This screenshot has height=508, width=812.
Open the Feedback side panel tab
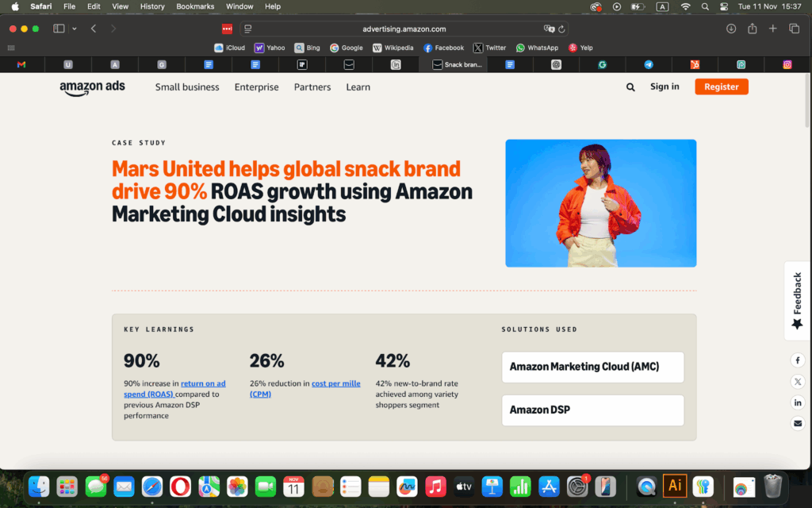pyautogui.click(x=798, y=300)
